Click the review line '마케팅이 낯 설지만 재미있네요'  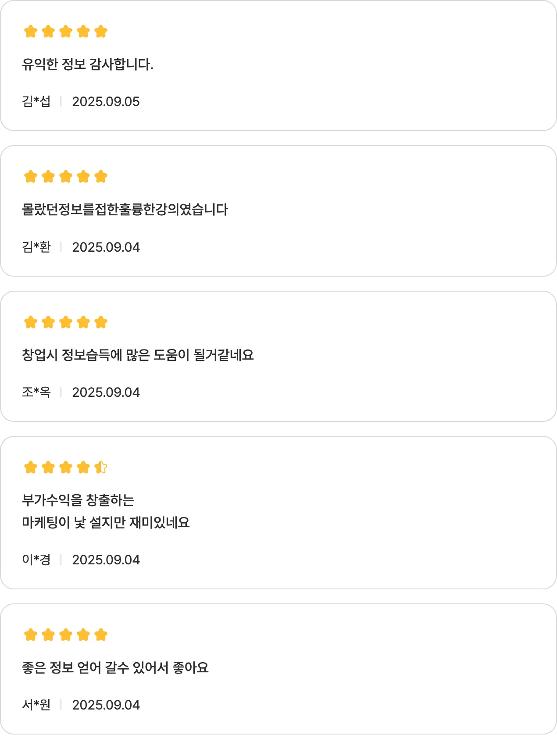pos(106,522)
